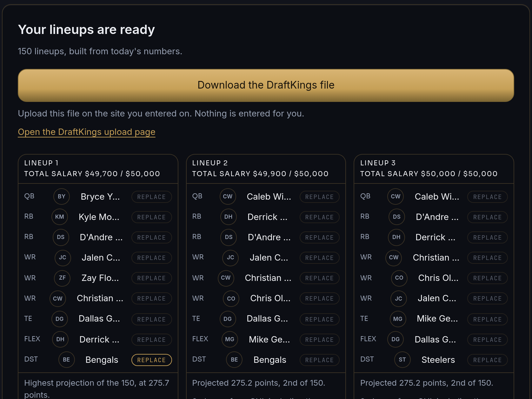Replace Kyle Mo... in Lineup 1
Image resolution: width=532 pixels, height=399 pixels.
click(151, 217)
